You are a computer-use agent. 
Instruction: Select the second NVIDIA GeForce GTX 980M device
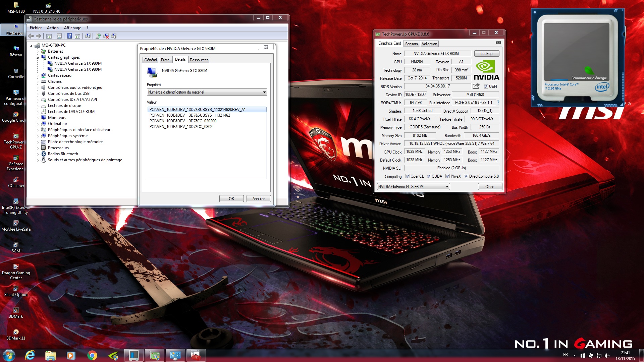(x=78, y=69)
